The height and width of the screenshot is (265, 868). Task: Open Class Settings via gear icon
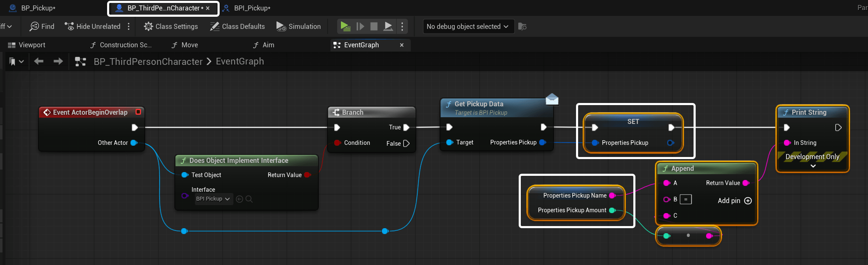[148, 26]
